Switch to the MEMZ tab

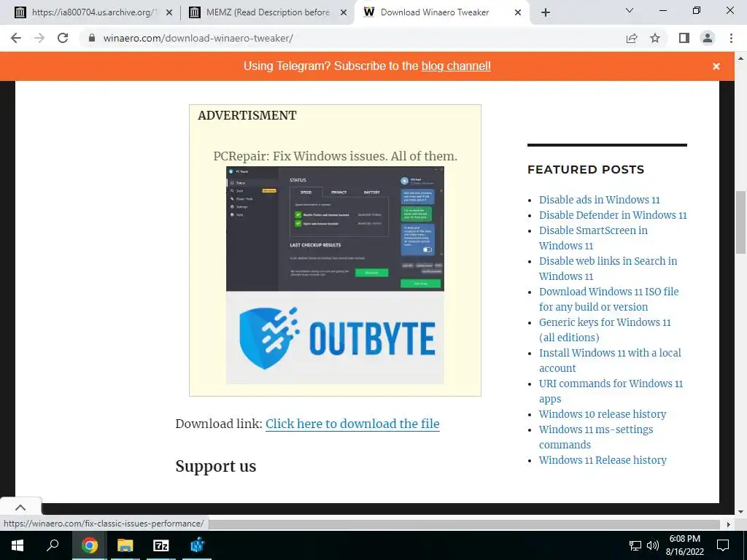(x=268, y=12)
